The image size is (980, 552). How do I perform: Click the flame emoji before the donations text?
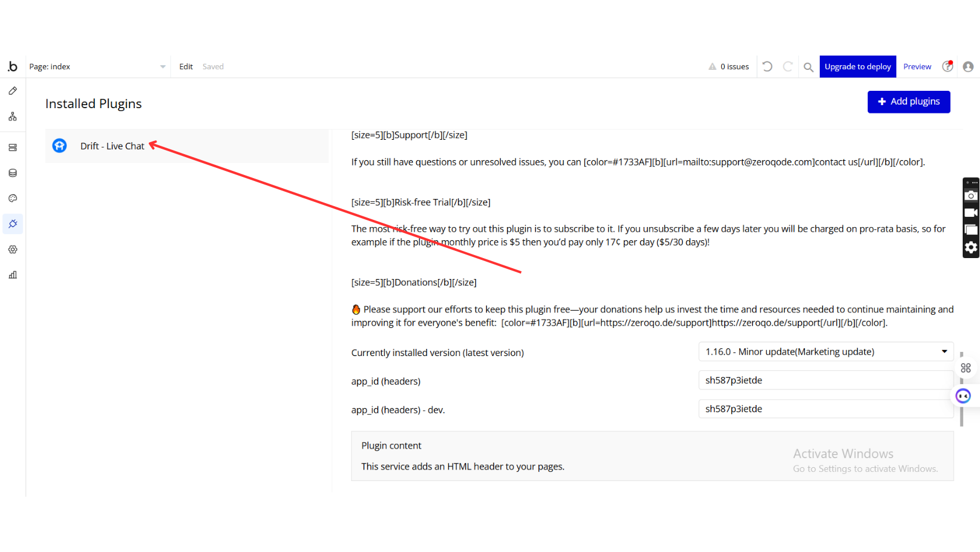point(356,309)
